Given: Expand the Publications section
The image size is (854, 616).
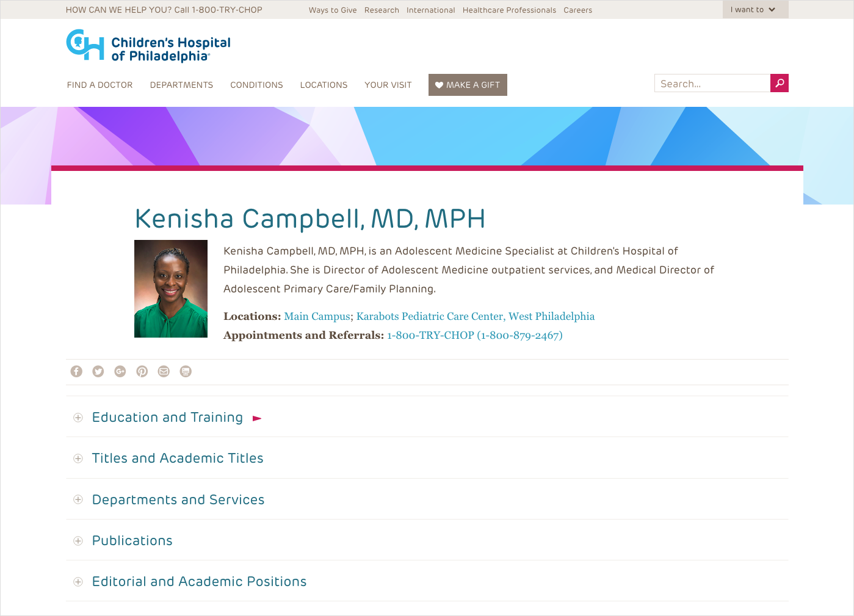Looking at the screenshot, I should click(132, 541).
